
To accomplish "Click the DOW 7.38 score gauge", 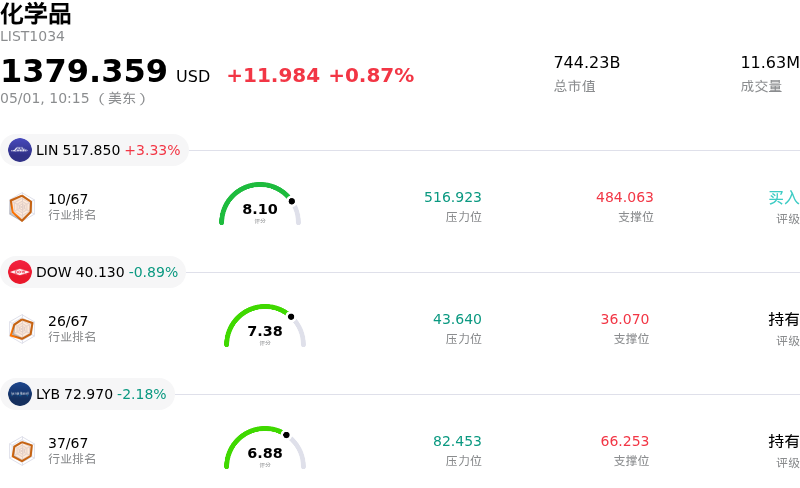I will pyautogui.click(x=265, y=326).
